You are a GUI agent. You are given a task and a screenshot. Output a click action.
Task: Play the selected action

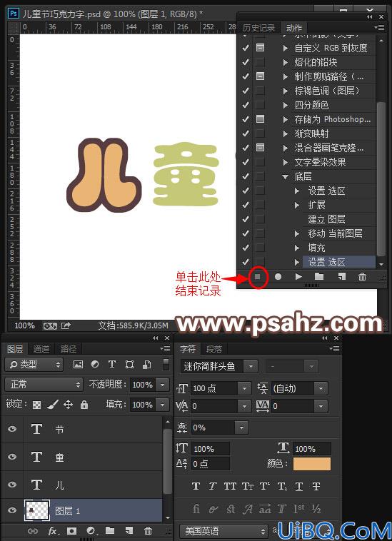coord(299,276)
